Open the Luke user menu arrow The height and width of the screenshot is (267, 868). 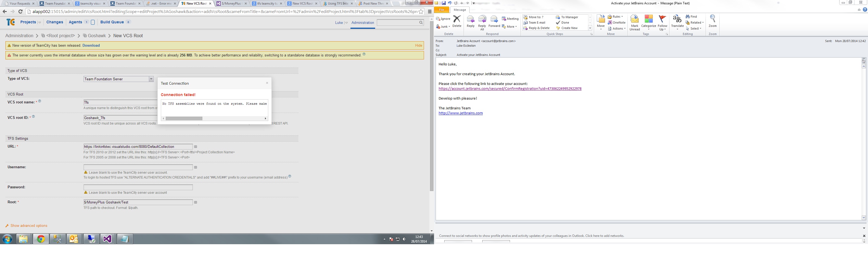pyautogui.click(x=346, y=23)
